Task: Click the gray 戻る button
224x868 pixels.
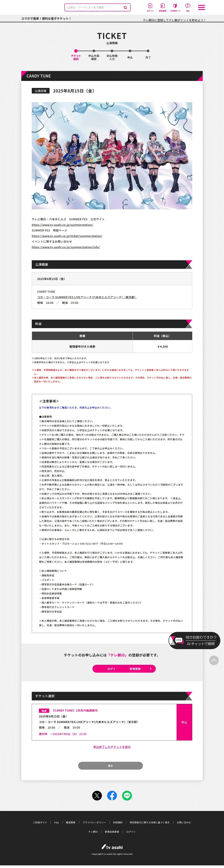Action: [110, 766]
